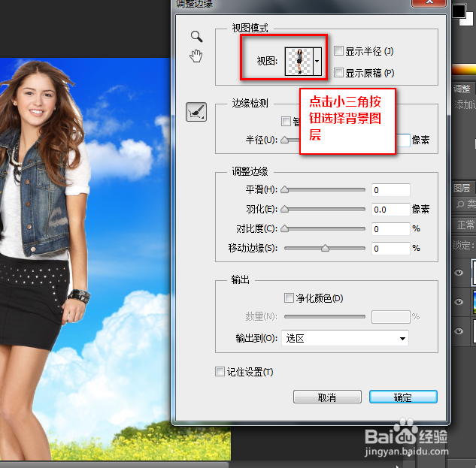Focus the 对比度(C) percent field

(x=391, y=229)
